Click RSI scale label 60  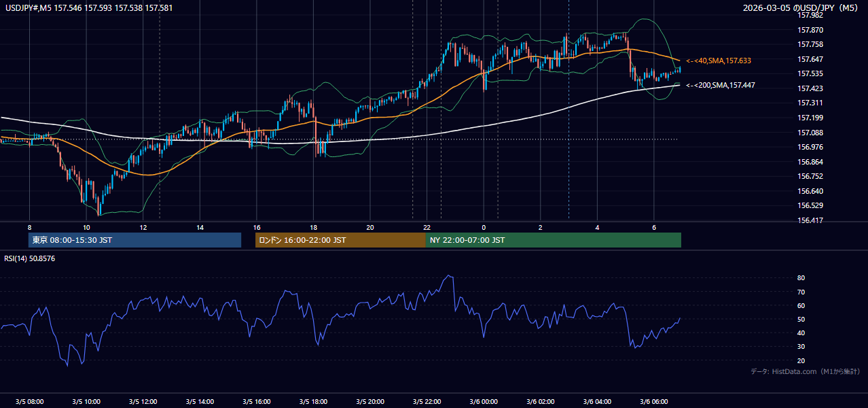coord(801,305)
